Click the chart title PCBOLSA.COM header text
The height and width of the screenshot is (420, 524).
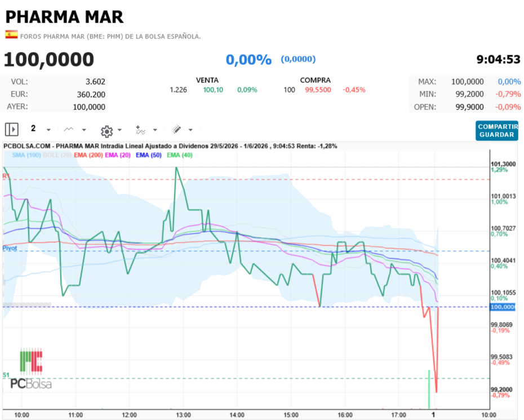[x=170, y=146]
